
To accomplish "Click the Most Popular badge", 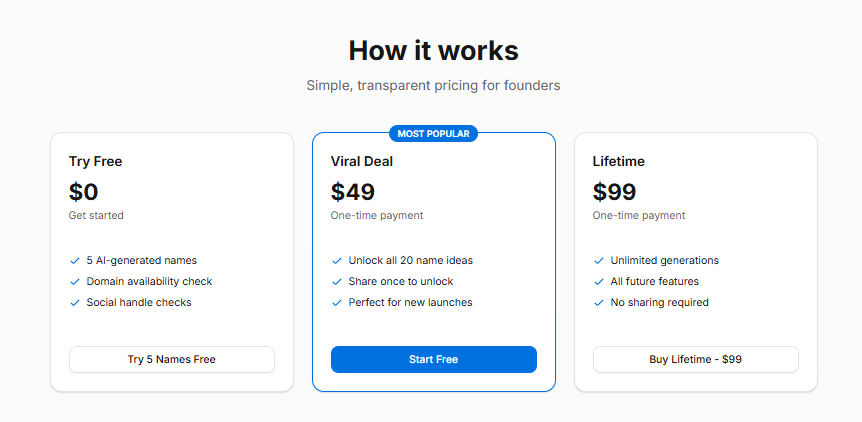I will point(433,133).
